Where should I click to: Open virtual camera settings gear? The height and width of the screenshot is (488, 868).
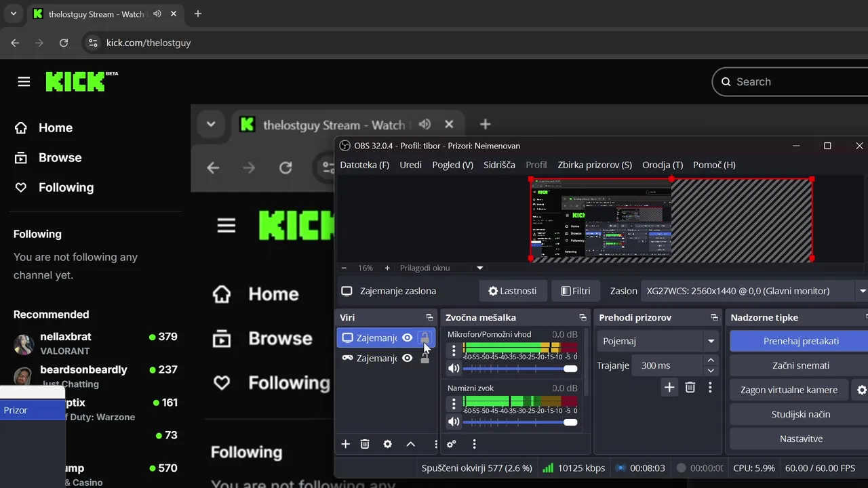pyautogui.click(x=862, y=390)
